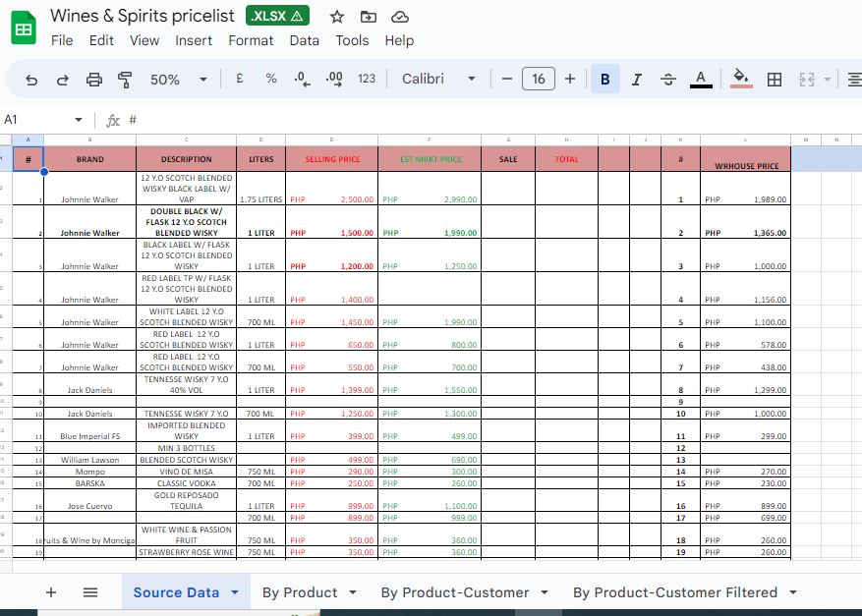Select the LITERS header cell
Screen dimensions: 862x616
(261, 159)
